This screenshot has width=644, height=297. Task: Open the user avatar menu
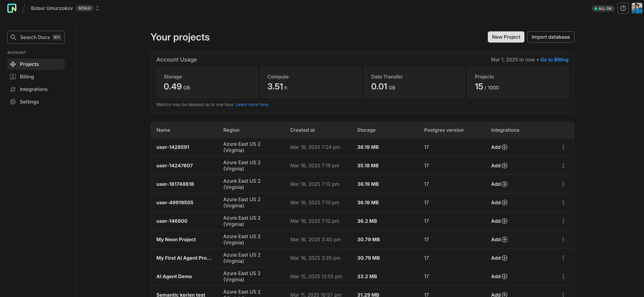coord(637,8)
